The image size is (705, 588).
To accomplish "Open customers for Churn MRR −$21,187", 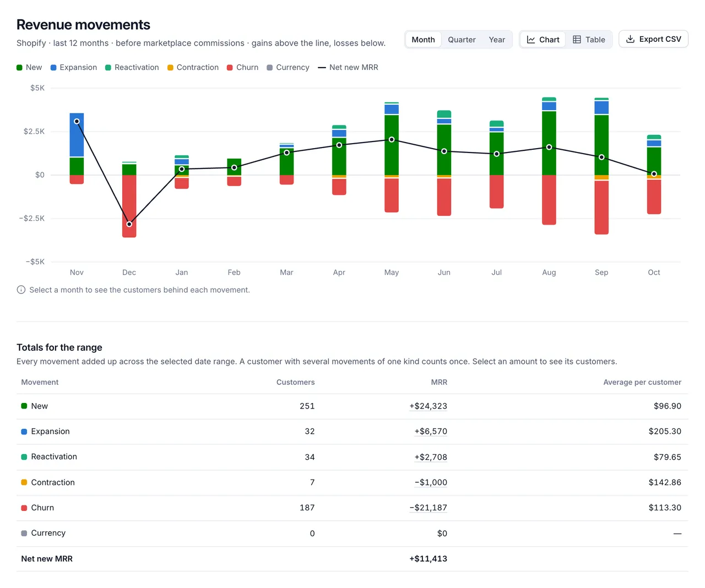I will [428, 508].
